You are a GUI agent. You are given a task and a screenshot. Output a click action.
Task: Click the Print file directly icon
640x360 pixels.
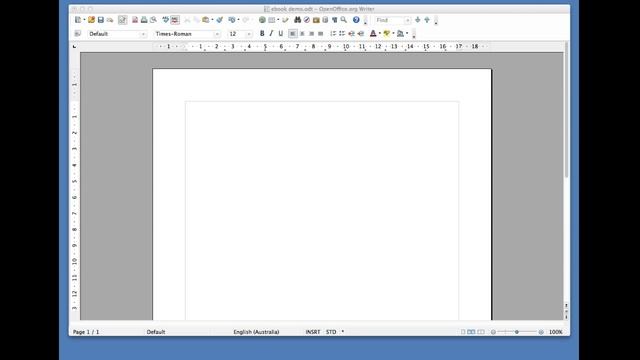click(144, 20)
